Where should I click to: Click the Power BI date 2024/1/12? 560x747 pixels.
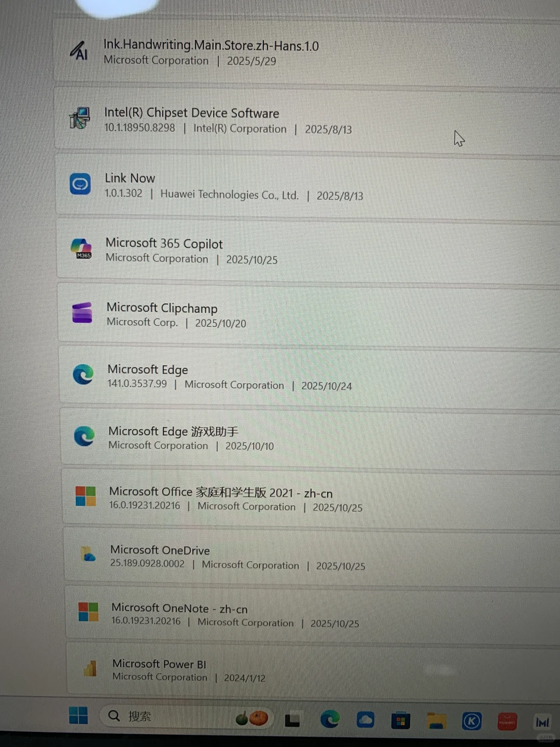pyautogui.click(x=245, y=678)
